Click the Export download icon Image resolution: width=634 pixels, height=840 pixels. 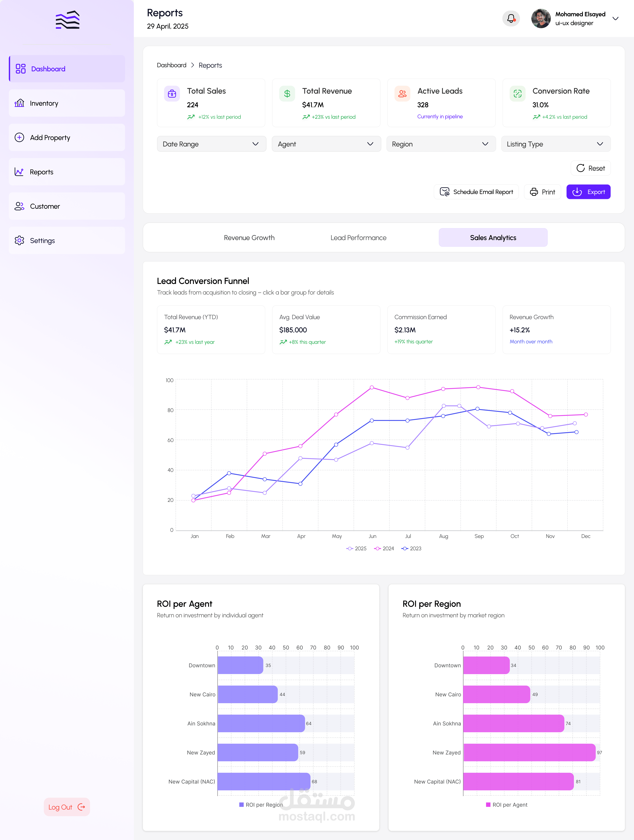(577, 192)
